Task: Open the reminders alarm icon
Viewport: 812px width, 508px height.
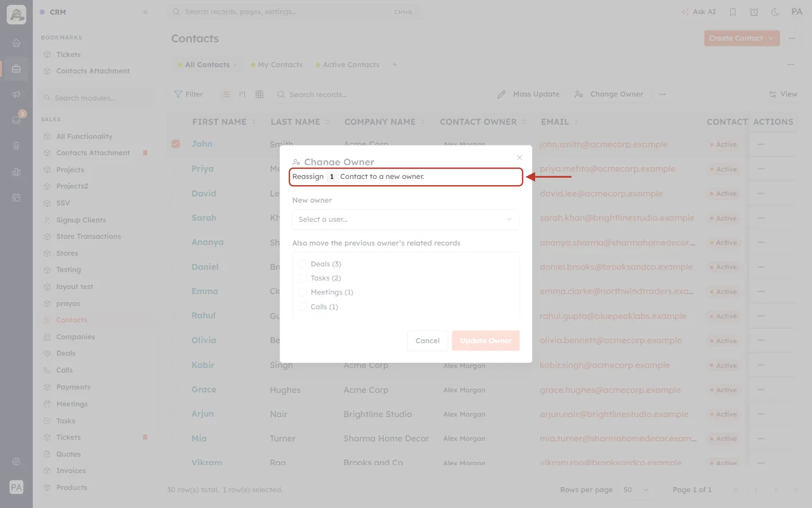Action: [x=754, y=12]
